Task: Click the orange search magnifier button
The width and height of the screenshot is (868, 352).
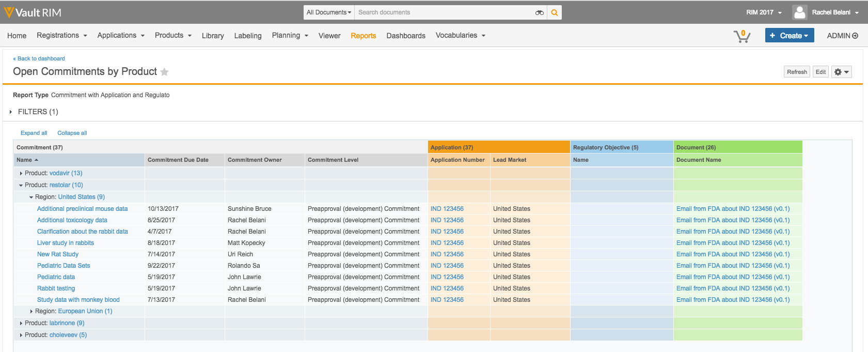Action: pyautogui.click(x=555, y=12)
